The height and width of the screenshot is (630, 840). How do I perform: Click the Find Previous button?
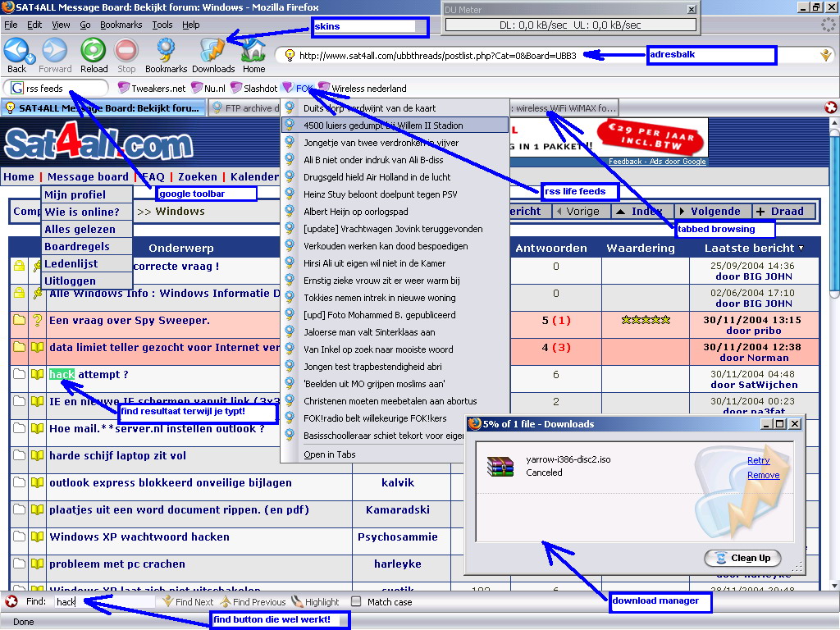[x=253, y=601]
